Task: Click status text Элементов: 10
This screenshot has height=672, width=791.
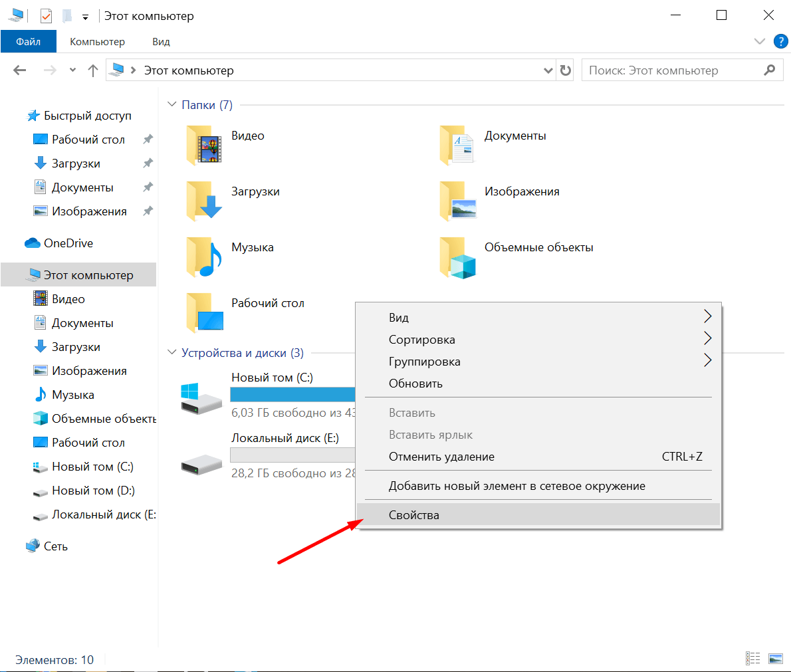Action: click(55, 660)
